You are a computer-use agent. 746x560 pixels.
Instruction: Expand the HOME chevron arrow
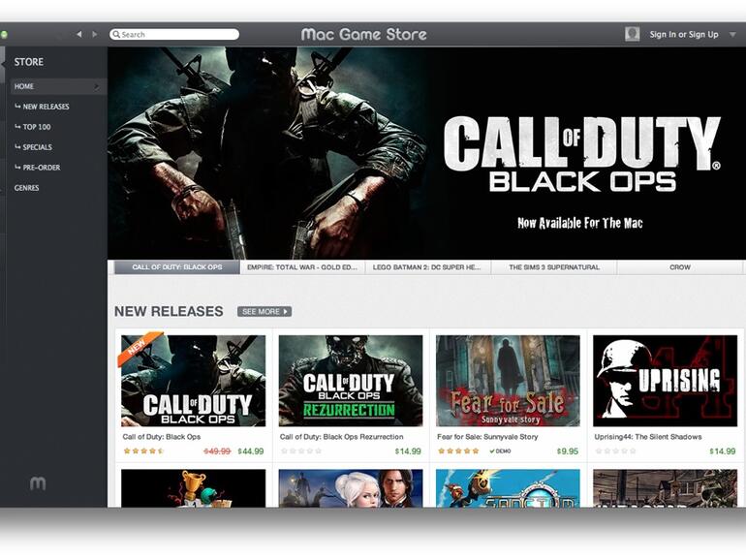tap(97, 86)
